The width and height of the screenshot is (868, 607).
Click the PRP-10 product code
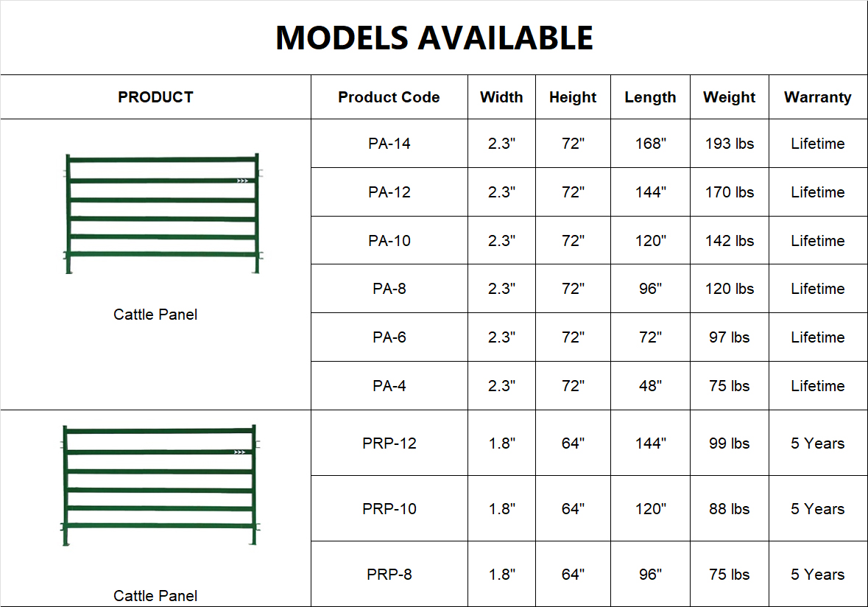click(389, 509)
